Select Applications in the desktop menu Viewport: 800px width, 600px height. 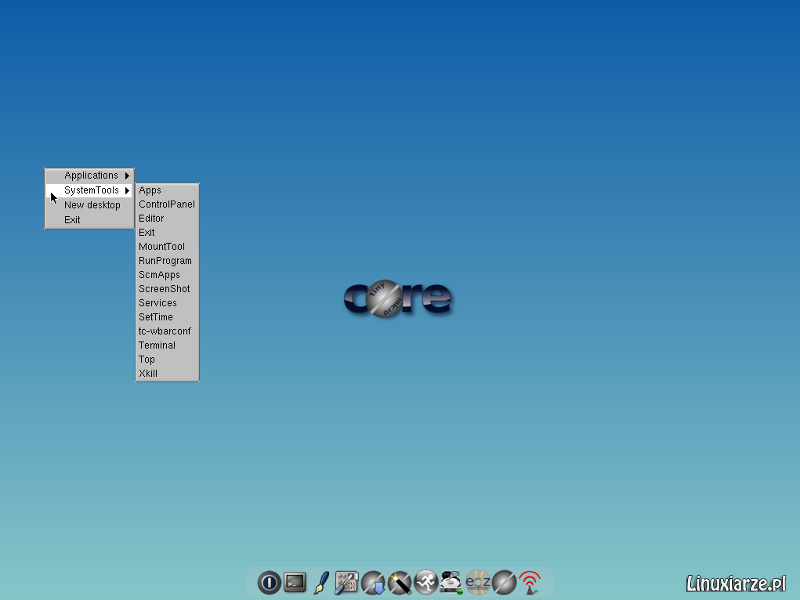tap(90, 176)
